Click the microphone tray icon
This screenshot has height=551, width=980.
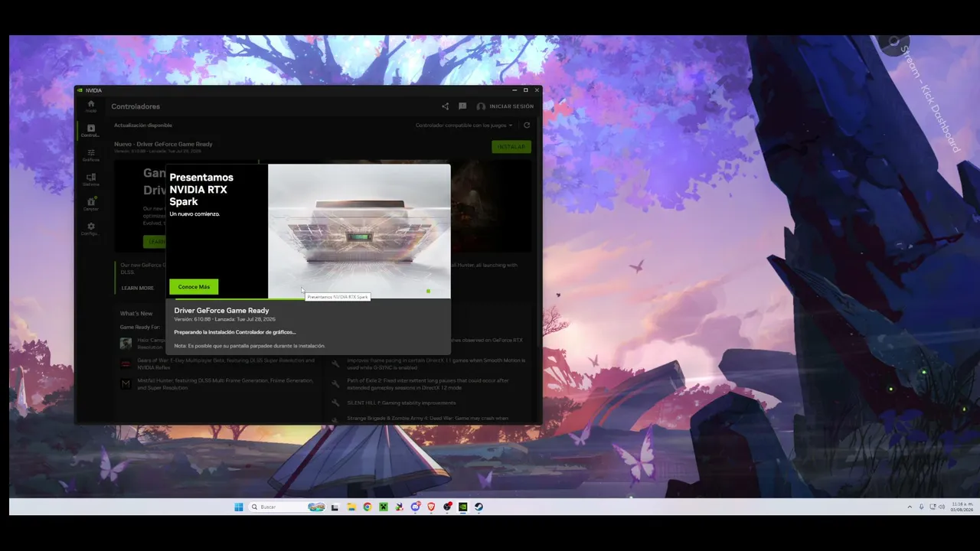(x=921, y=507)
